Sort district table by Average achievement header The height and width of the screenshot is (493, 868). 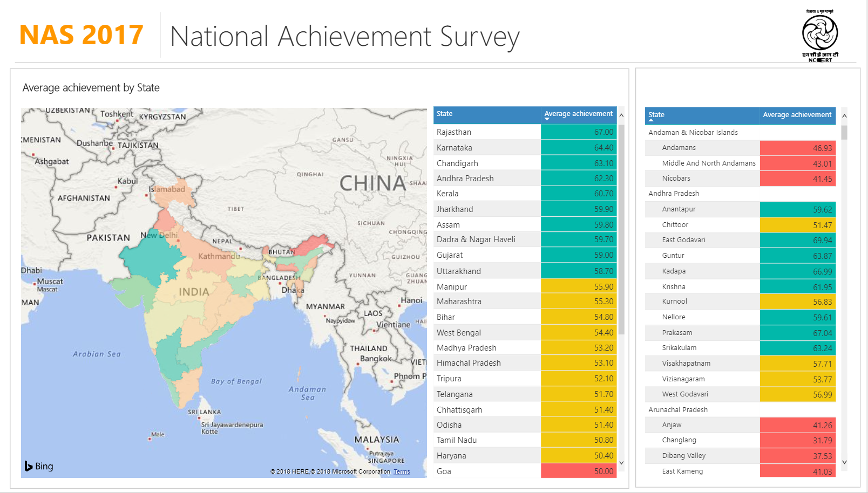[797, 116]
